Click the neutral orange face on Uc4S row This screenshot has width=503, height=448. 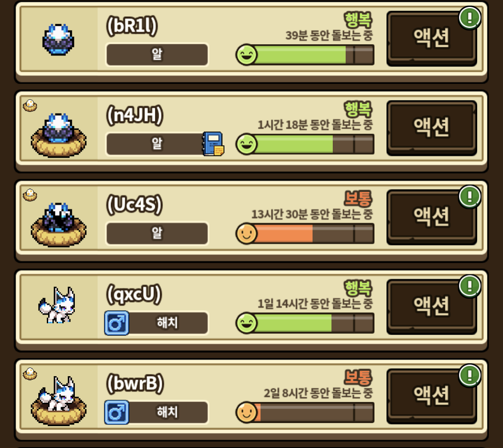(246, 233)
